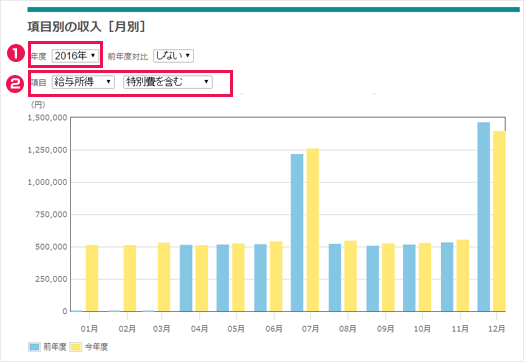Click the 今年度 legend text
This screenshot has width=524, height=362.
(96, 347)
